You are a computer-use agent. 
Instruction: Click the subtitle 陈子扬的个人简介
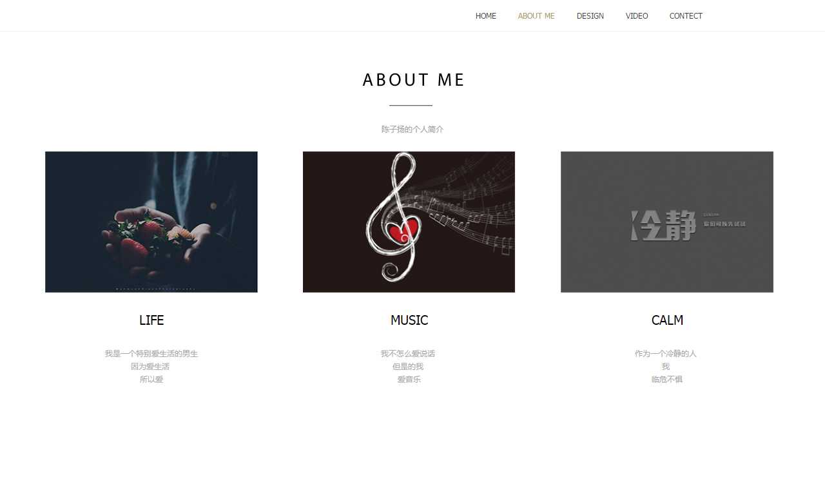(412, 130)
